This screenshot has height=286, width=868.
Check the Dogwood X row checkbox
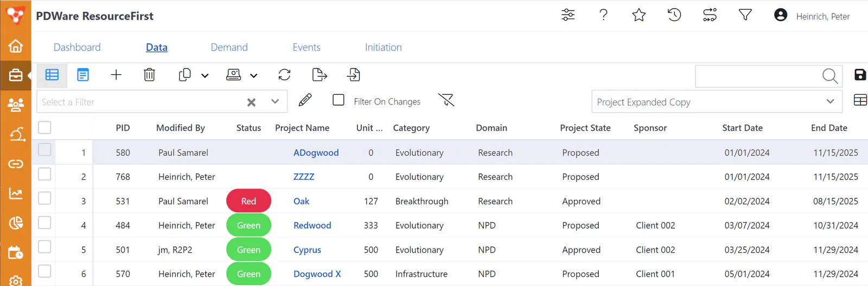pos(44,271)
